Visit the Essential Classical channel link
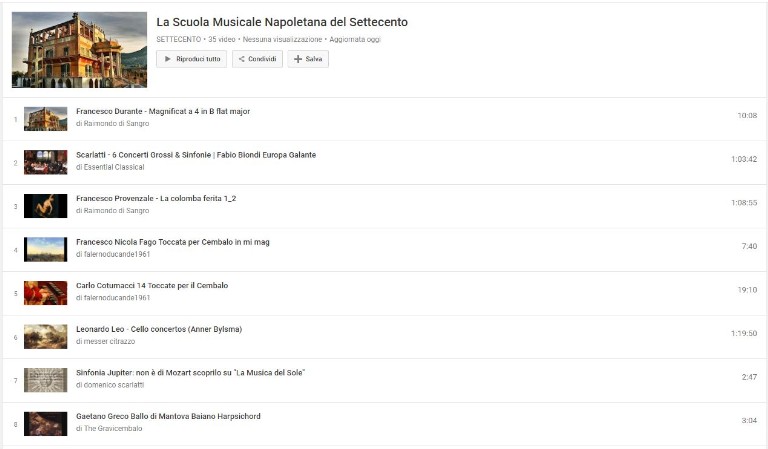 (114, 167)
